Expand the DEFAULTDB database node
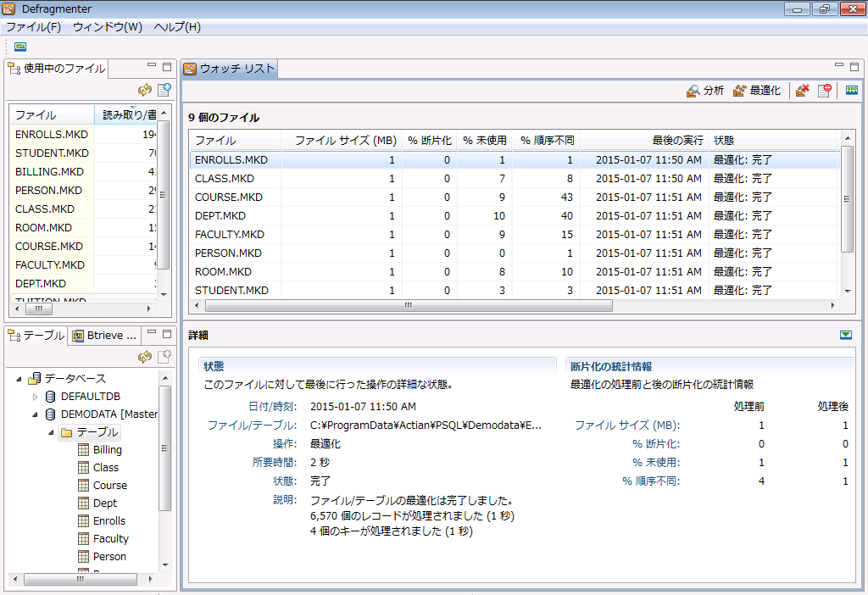 (35, 397)
